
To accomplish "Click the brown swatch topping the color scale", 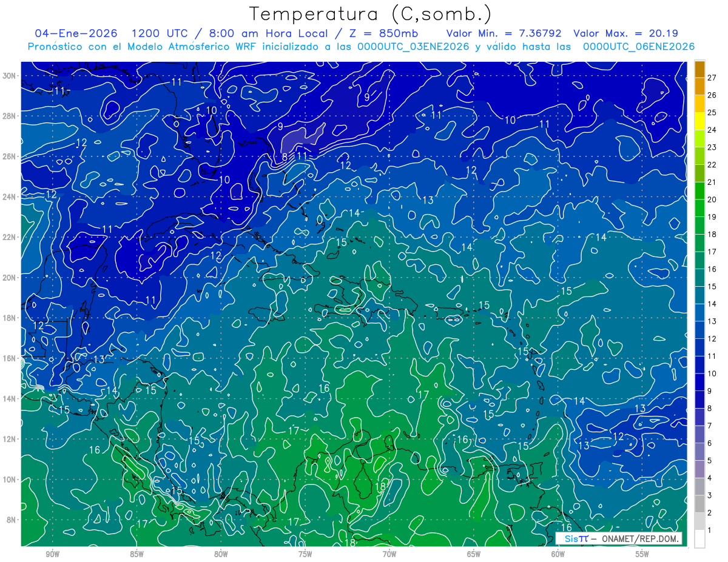I will pos(699,69).
